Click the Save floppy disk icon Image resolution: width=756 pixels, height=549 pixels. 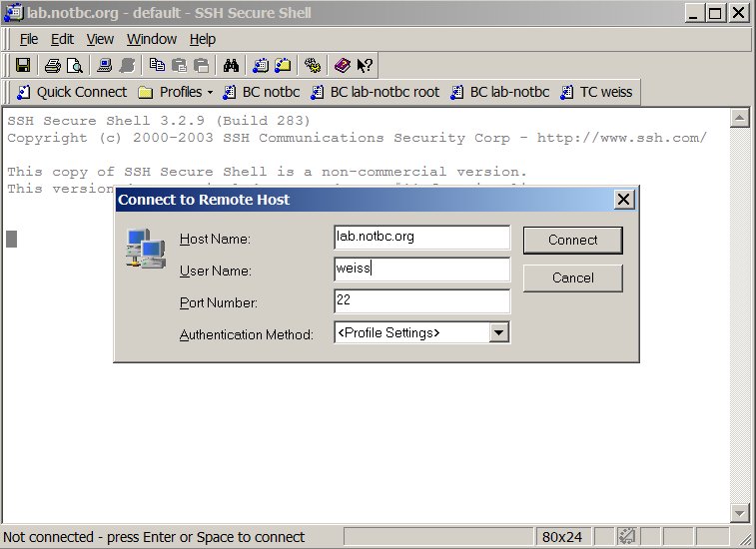(x=22, y=66)
